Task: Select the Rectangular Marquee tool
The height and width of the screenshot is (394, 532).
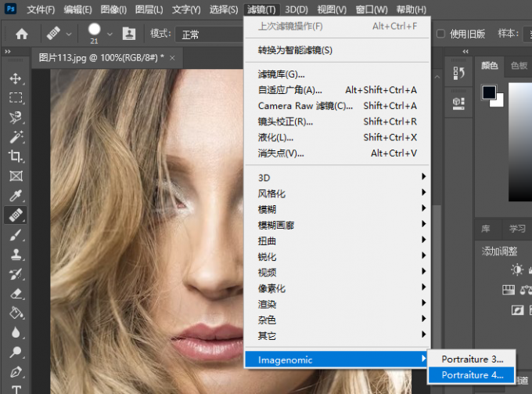Action: click(x=16, y=98)
